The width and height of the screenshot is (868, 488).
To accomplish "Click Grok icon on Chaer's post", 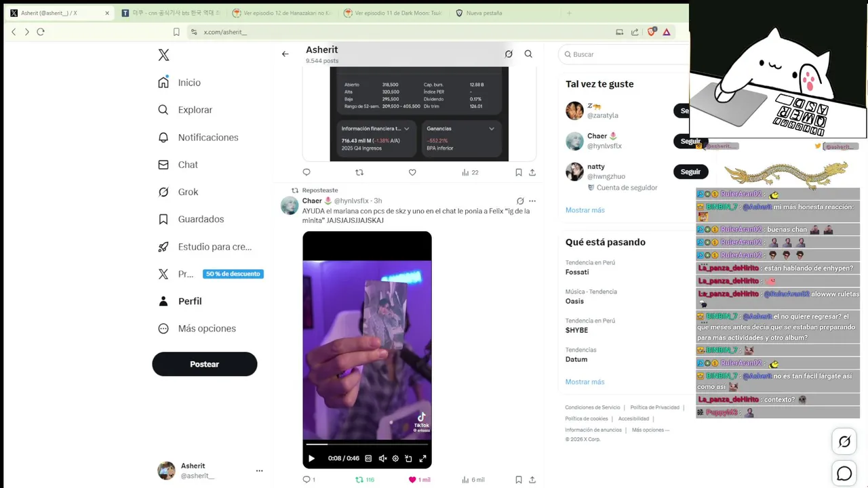I will (x=520, y=201).
